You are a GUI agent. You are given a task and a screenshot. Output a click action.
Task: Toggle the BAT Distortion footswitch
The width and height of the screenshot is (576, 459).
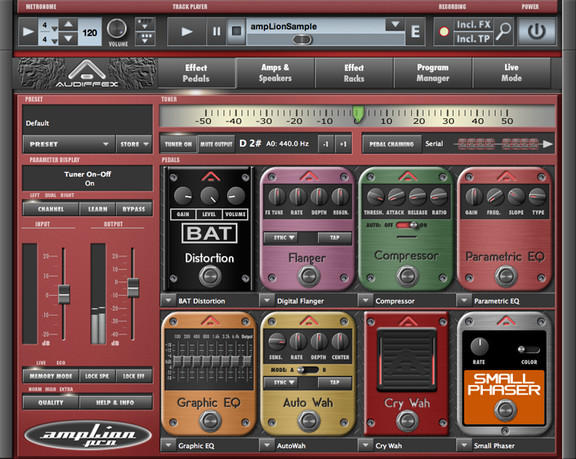[x=210, y=276]
